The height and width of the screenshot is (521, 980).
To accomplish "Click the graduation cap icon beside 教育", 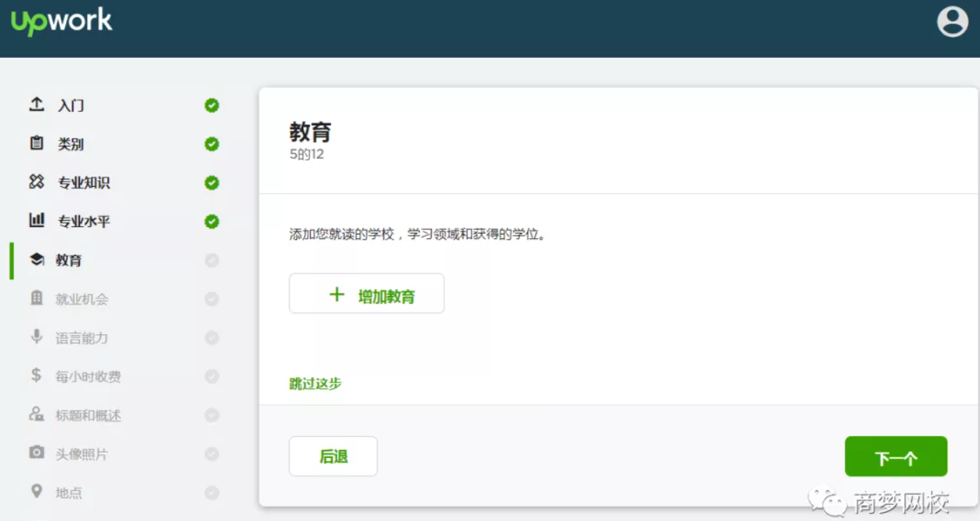I will point(37,259).
